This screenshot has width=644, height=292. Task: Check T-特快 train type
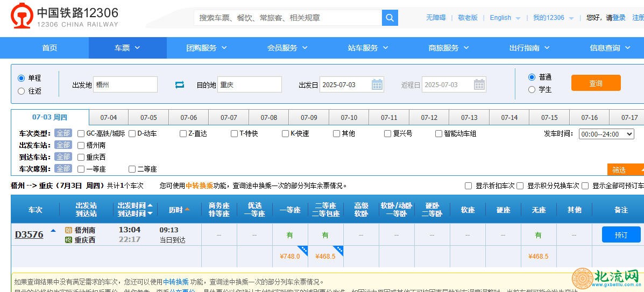click(234, 133)
